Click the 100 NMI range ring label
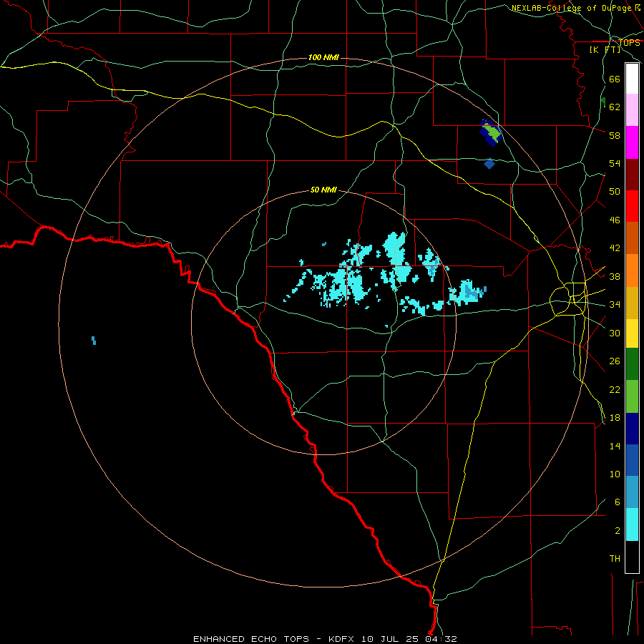Screen dimensions: 644x644 click(323, 57)
